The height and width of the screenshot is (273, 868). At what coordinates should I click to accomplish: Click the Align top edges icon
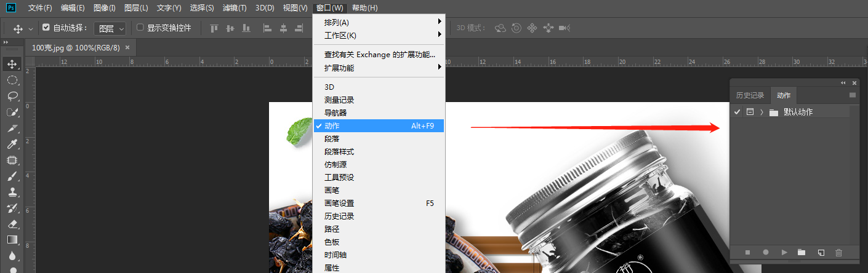[x=214, y=28]
